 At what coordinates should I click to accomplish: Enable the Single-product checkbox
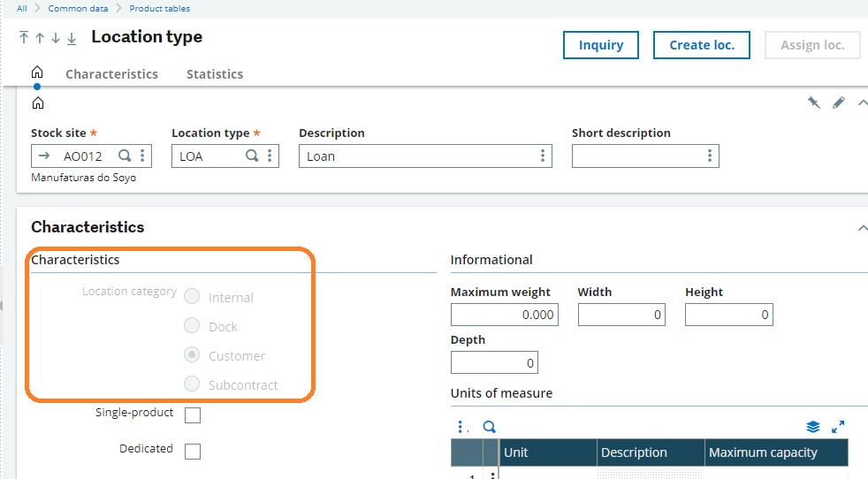(x=193, y=415)
